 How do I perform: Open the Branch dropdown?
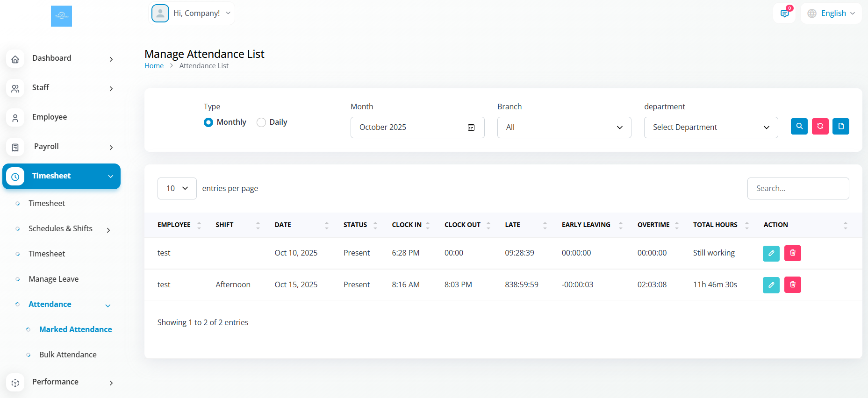[564, 128]
